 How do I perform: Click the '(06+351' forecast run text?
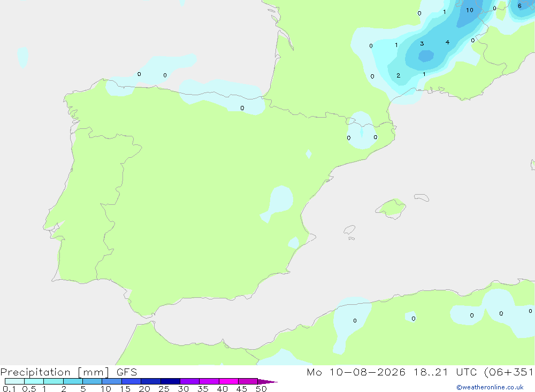tap(509, 372)
